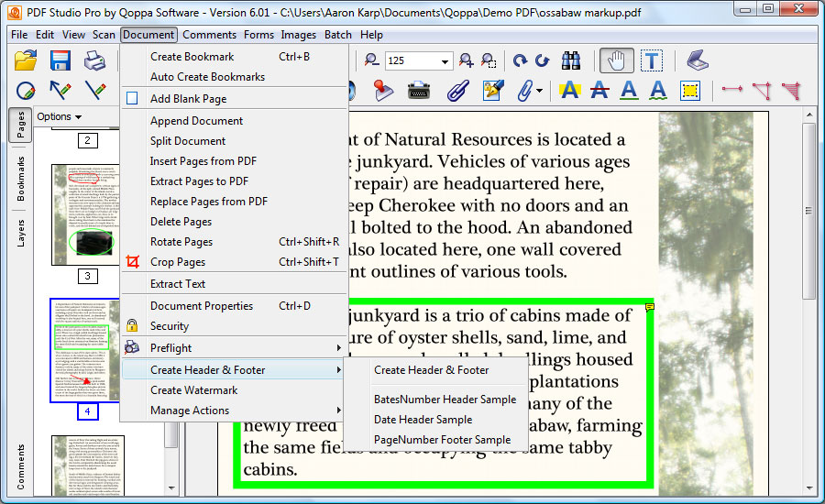This screenshot has width=825, height=504.
Task: Open the Scan menu
Action: (x=104, y=35)
